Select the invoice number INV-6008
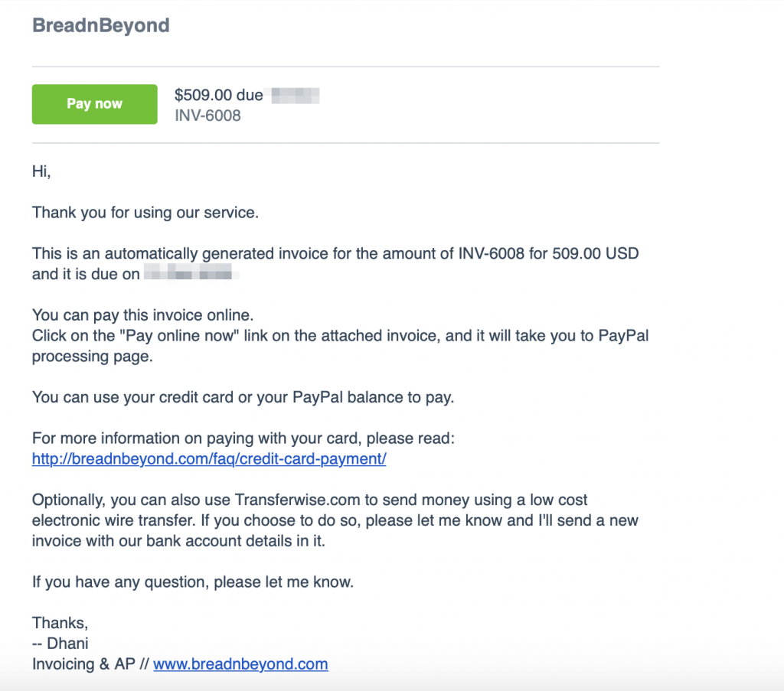The image size is (784, 691). (x=209, y=115)
